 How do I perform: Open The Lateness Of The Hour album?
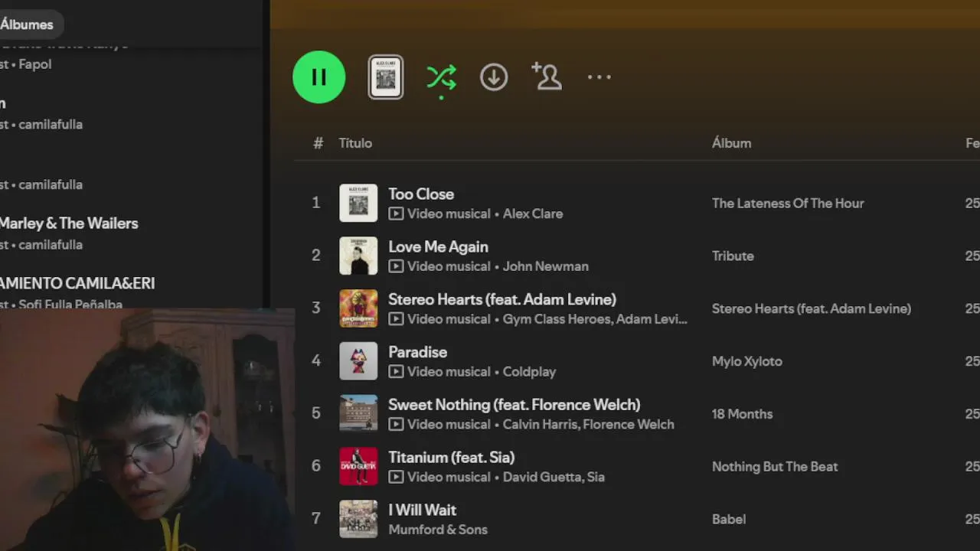coord(788,204)
